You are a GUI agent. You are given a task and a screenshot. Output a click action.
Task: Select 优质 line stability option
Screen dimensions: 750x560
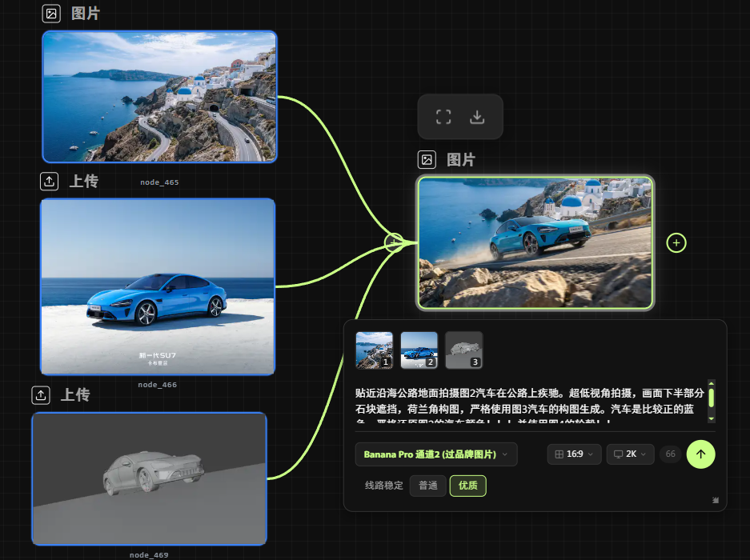click(x=467, y=486)
